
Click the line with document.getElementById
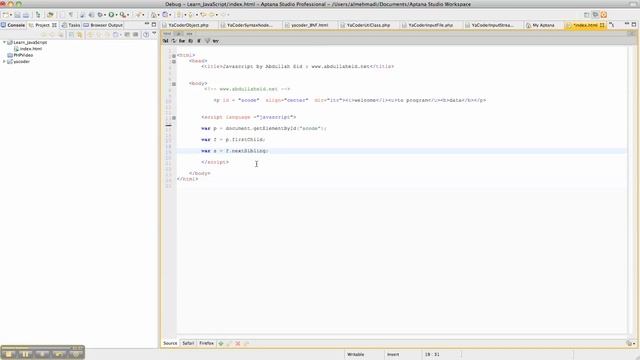tap(264, 128)
